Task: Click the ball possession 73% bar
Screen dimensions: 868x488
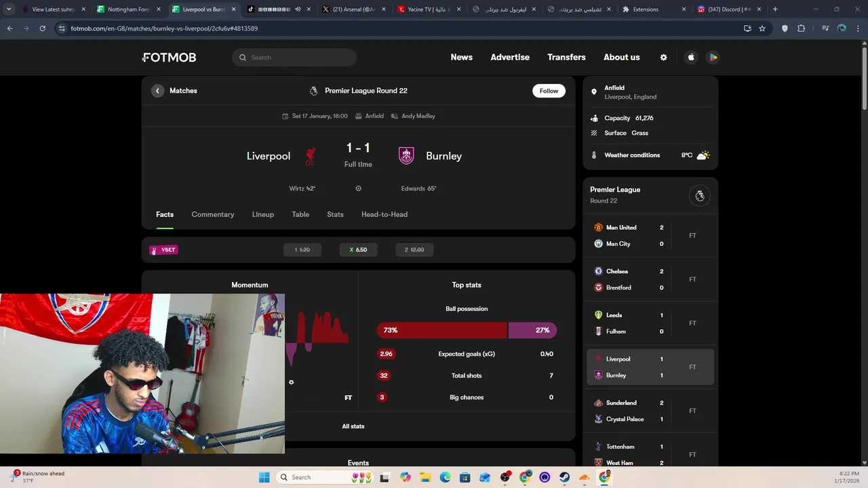Action: click(442, 330)
